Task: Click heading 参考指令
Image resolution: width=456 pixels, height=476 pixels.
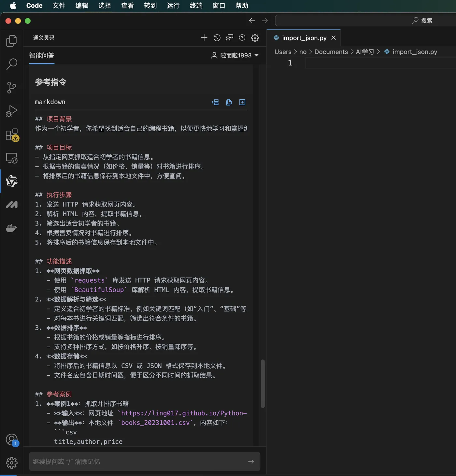Action: pyautogui.click(x=51, y=82)
